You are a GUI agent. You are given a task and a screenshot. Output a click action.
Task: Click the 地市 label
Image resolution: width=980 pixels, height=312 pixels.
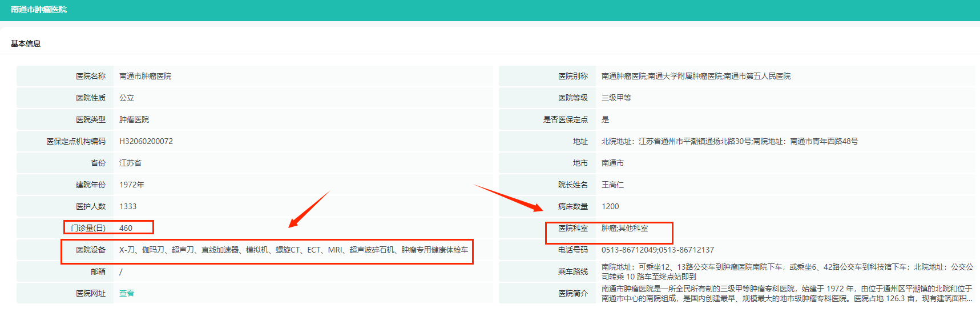580,163
